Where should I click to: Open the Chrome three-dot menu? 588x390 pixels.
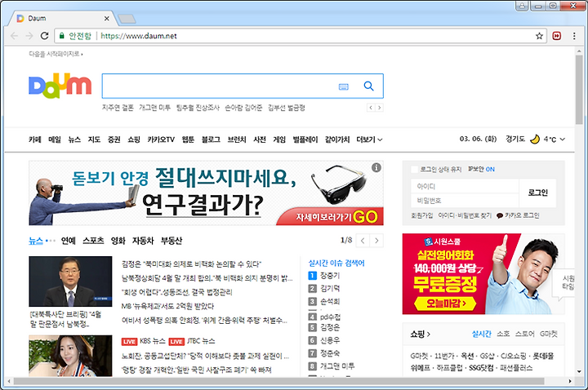[574, 36]
